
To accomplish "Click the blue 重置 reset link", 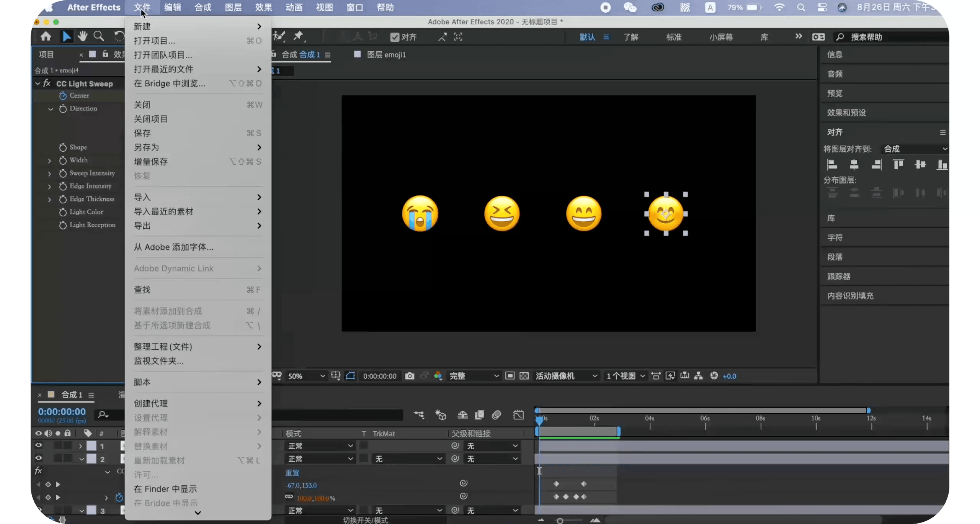I will click(x=292, y=473).
